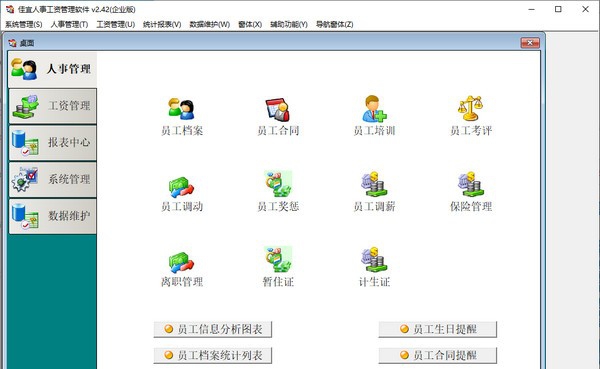600x369 pixels.
Task: Click the 员工合同提醒 button
Action: [438, 355]
